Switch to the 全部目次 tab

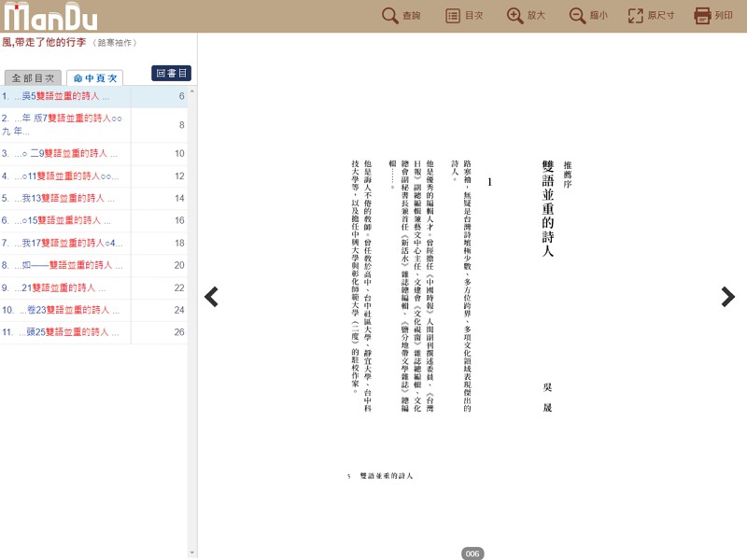pos(33,78)
